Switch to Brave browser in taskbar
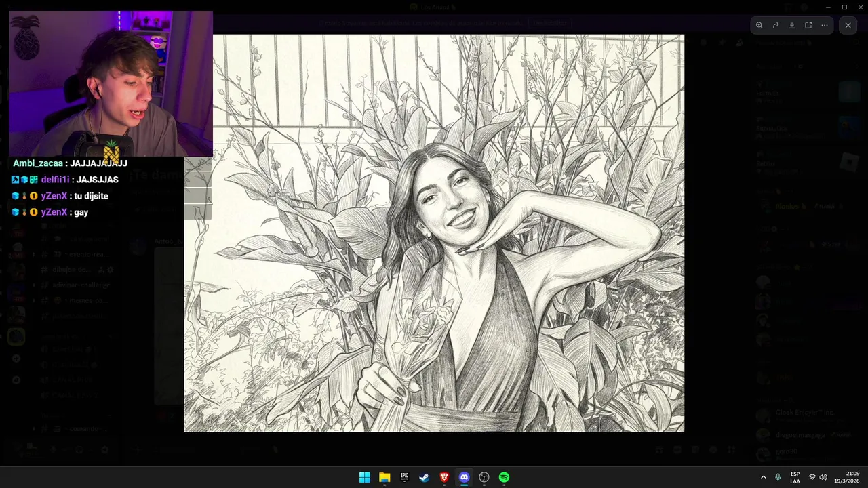Viewport: 868px width, 488px height. pyautogui.click(x=444, y=477)
